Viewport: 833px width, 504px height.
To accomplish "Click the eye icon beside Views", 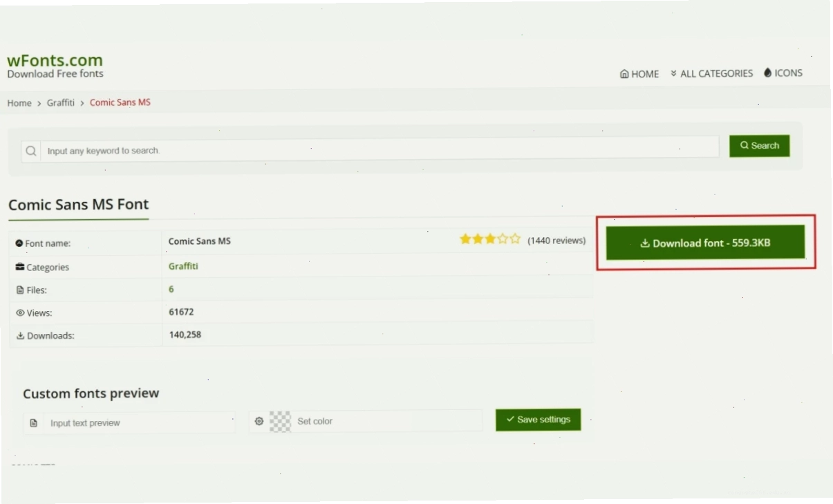I will click(x=20, y=313).
